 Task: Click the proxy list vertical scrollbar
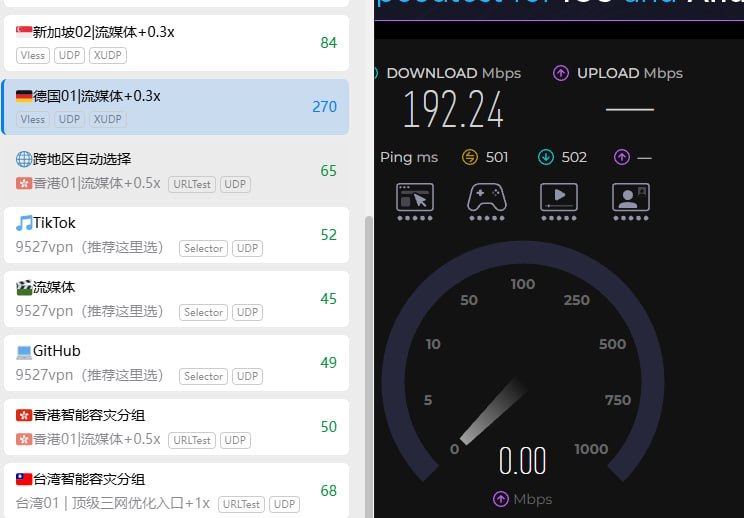(368, 365)
